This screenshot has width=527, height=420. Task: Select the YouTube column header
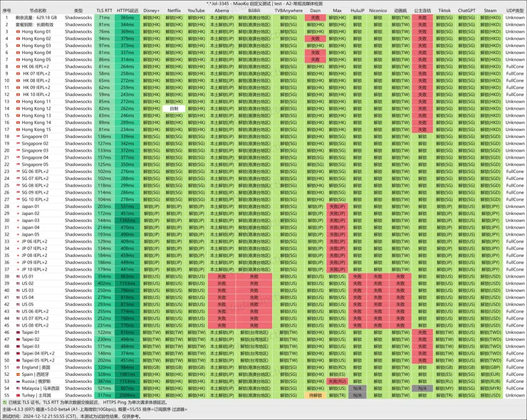pos(197,11)
